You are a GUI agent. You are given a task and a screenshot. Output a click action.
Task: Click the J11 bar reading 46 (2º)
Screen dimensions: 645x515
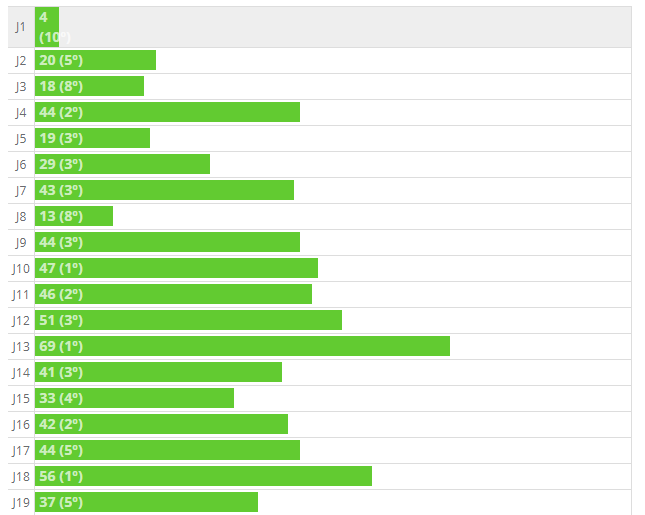[x=173, y=294]
